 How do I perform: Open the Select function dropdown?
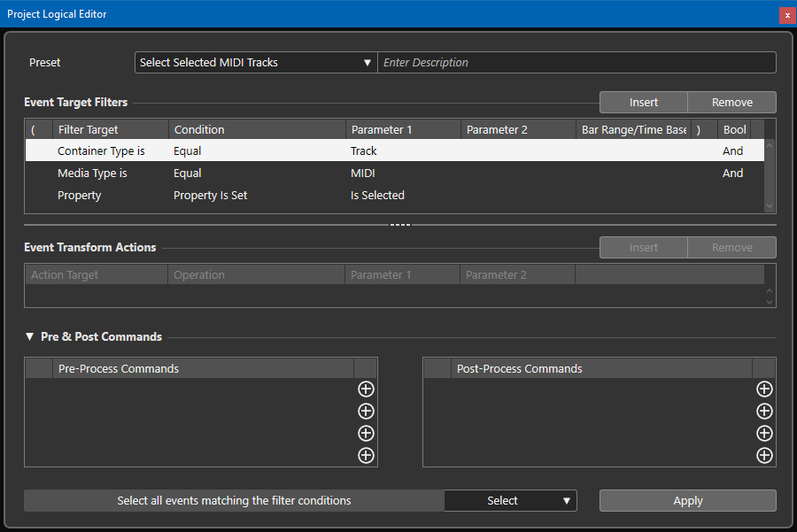tap(510, 501)
